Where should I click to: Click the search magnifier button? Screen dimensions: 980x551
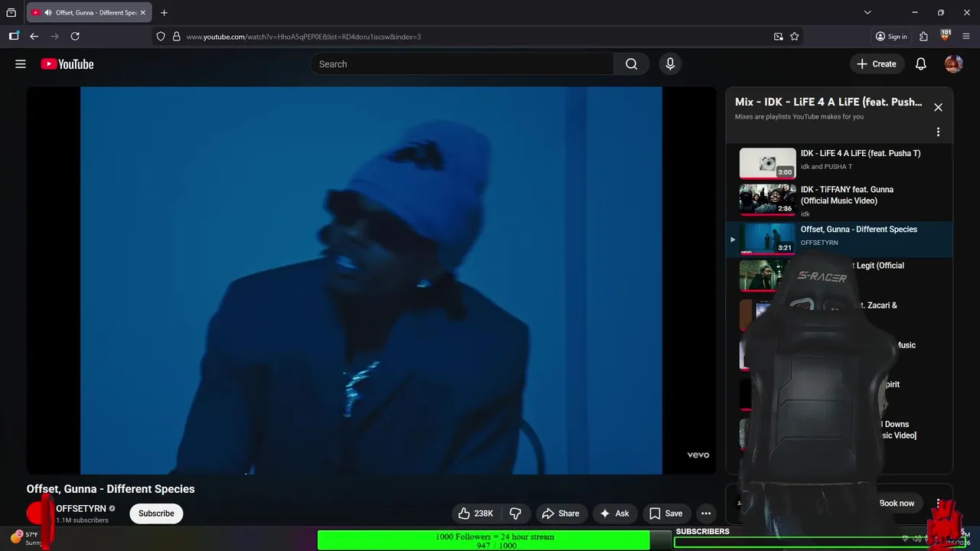631,64
